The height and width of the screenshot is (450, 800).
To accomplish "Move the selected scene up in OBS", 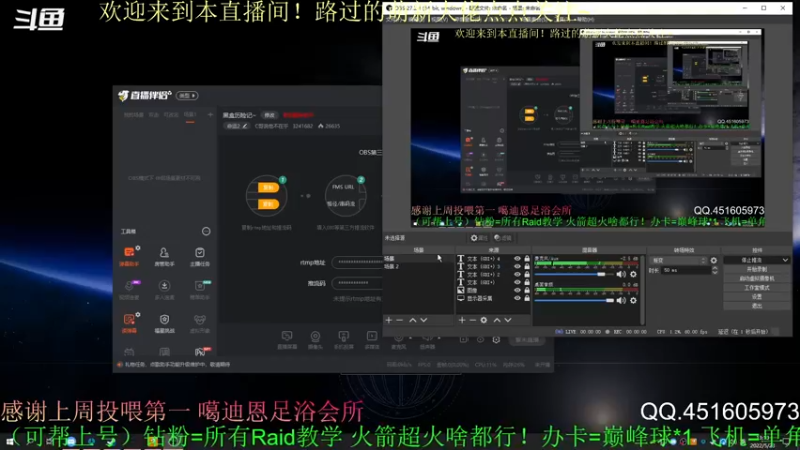I will (x=412, y=320).
